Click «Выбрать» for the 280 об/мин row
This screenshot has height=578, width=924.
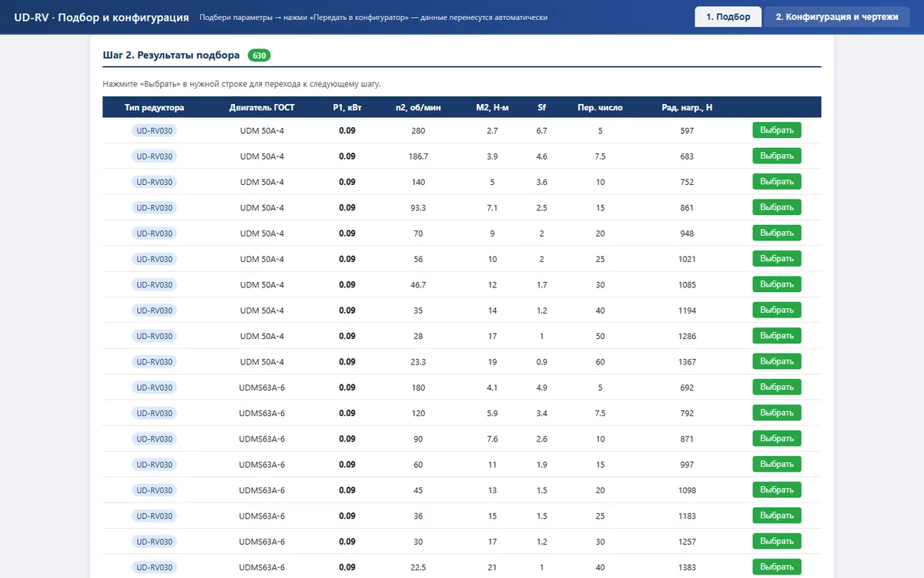pos(777,130)
